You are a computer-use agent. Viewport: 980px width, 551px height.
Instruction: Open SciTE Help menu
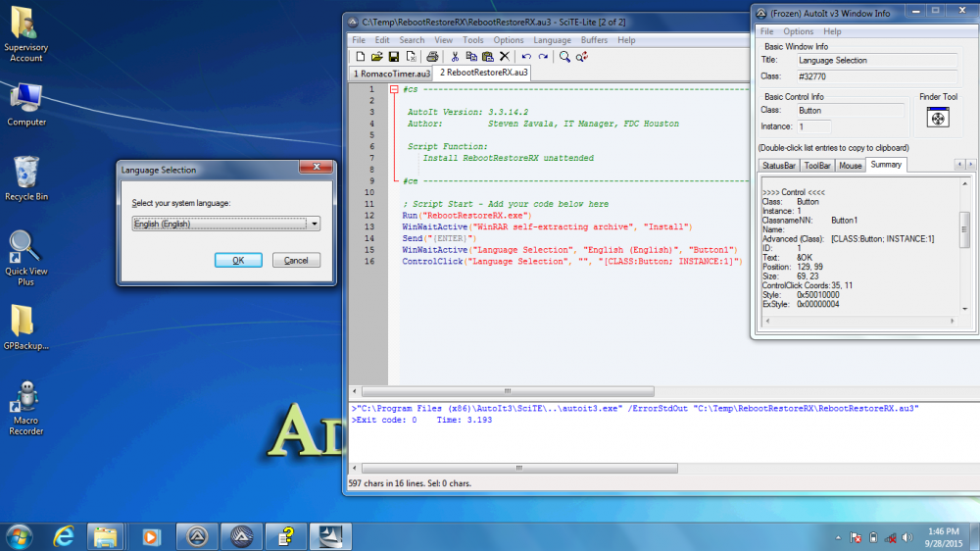(x=626, y=40)
